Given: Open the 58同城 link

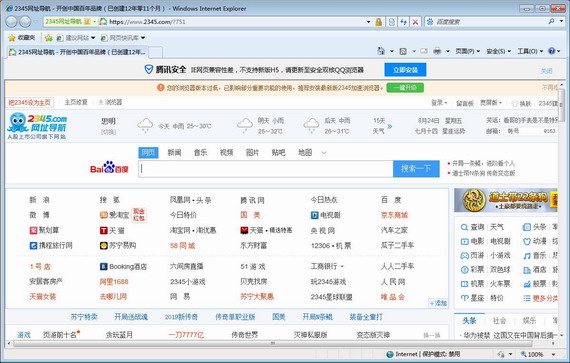Looking at the screenshot, I should coord(182,246).
